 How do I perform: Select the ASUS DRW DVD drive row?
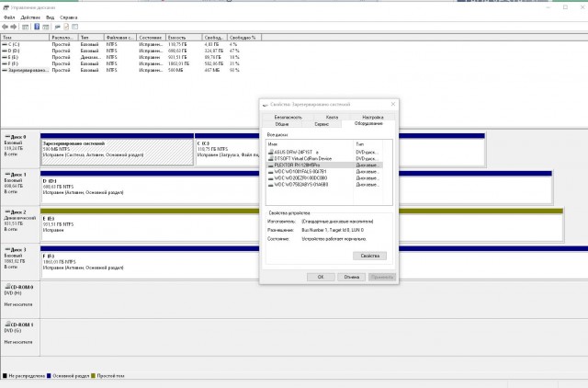[324, 152]
